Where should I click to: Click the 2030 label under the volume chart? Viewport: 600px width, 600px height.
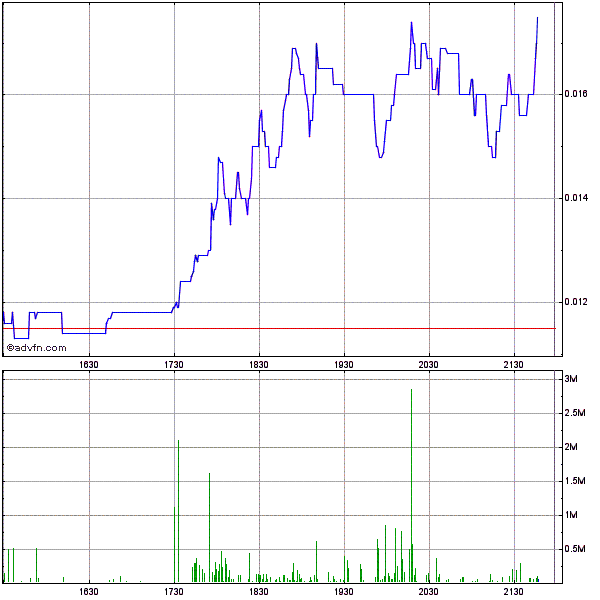(428, 592)
